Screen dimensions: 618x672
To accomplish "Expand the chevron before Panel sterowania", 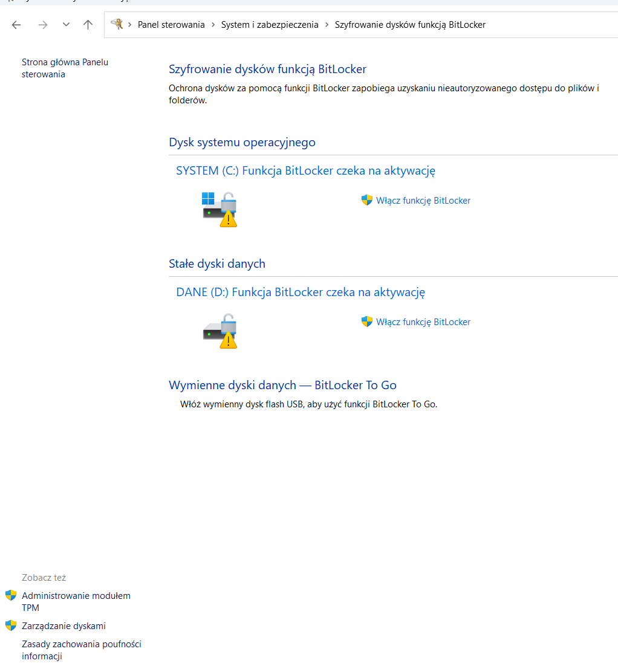I will pos(129,25).
